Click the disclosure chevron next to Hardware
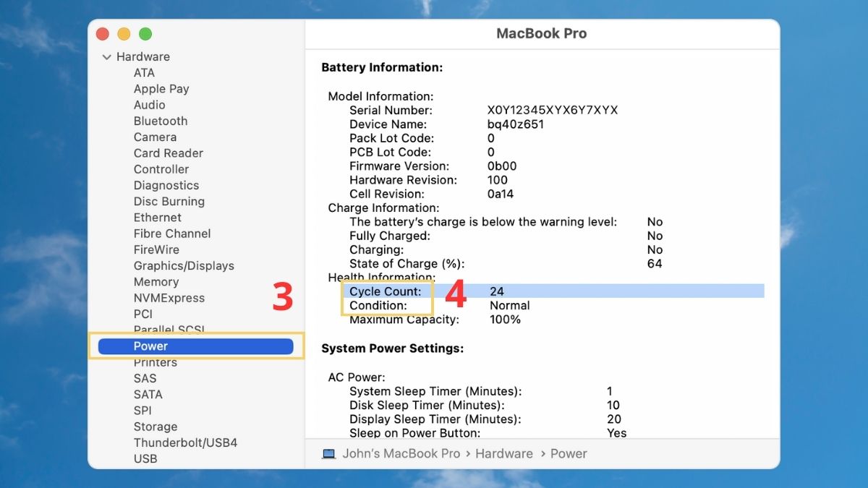Image resolution: width=868 pixels, height=488 pixels. [106, 56]
